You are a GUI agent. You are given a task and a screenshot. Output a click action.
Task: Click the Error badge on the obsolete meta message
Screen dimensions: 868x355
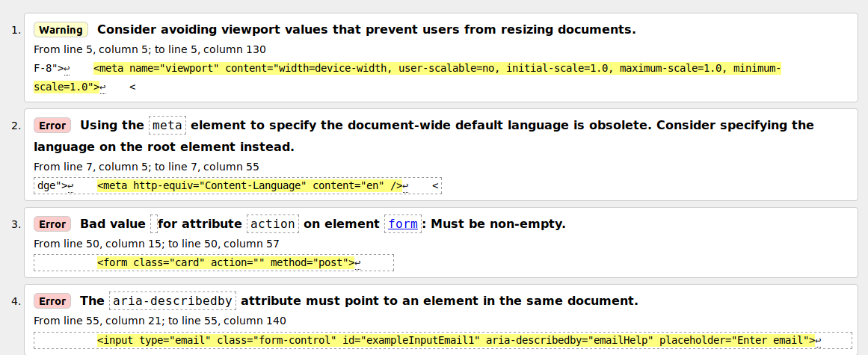point(52,126)
